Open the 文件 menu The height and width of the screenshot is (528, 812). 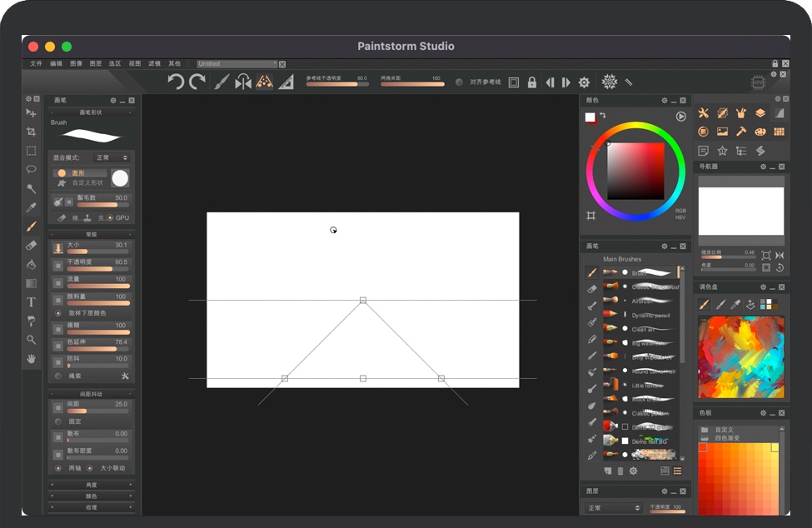tap(36, 63)
